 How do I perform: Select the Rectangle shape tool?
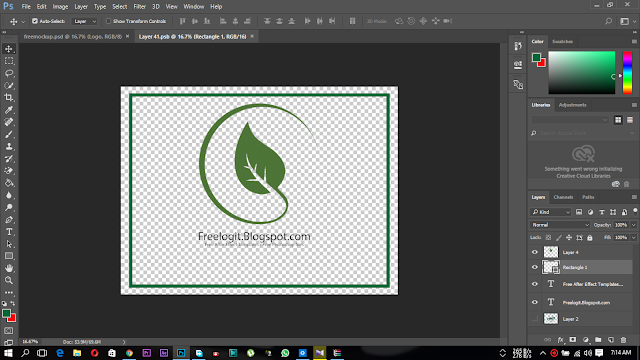[9, 256]
